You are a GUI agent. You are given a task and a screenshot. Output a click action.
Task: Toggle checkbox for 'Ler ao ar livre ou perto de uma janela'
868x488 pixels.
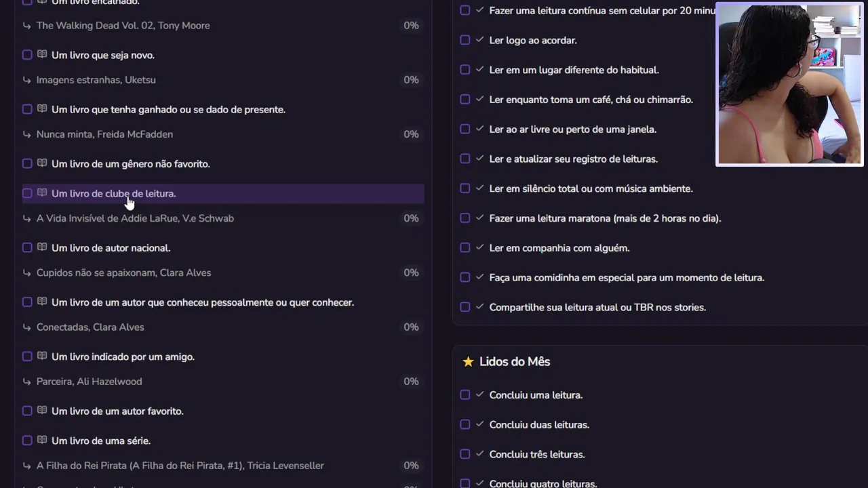click(x=465, y=129)
